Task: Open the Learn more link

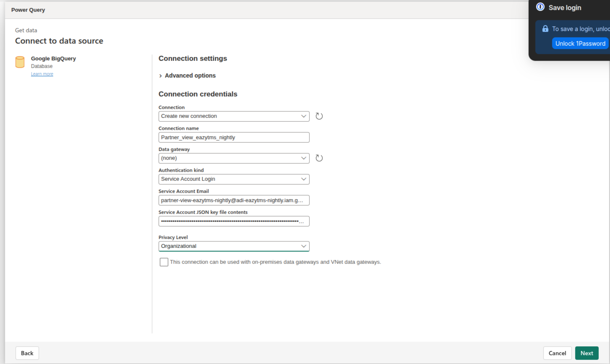Action: [x=42, y=74]
